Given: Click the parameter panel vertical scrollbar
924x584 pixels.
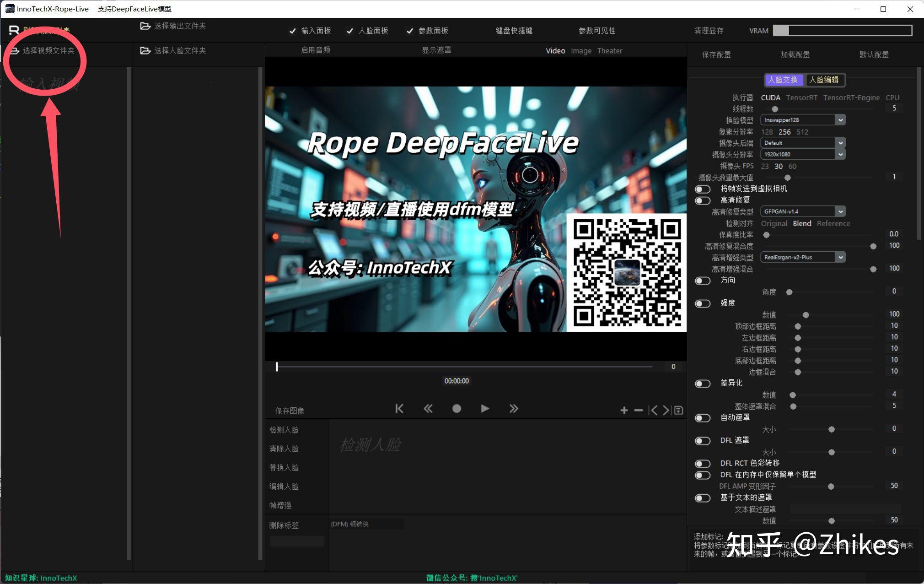Looking at the screenshot, I should [x=919, y=154].
